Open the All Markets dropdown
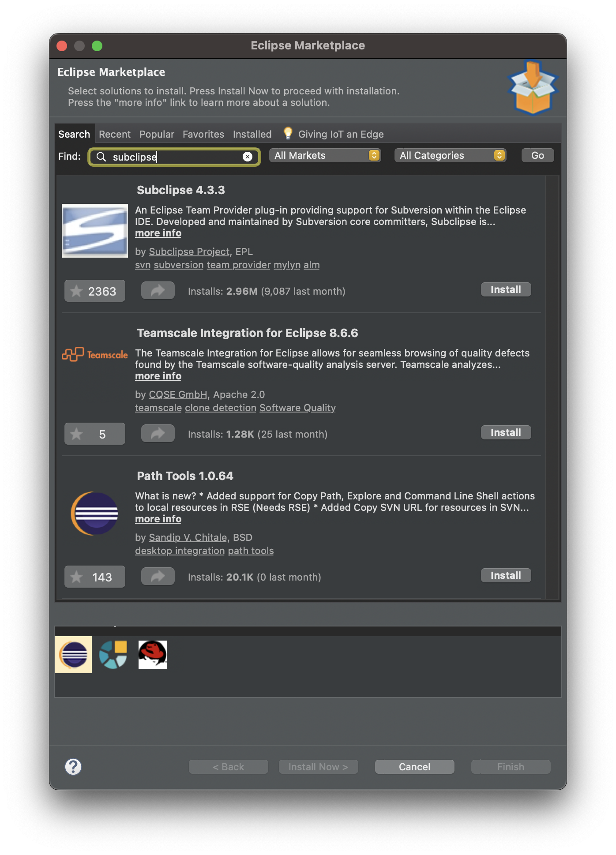 [325, 155]
